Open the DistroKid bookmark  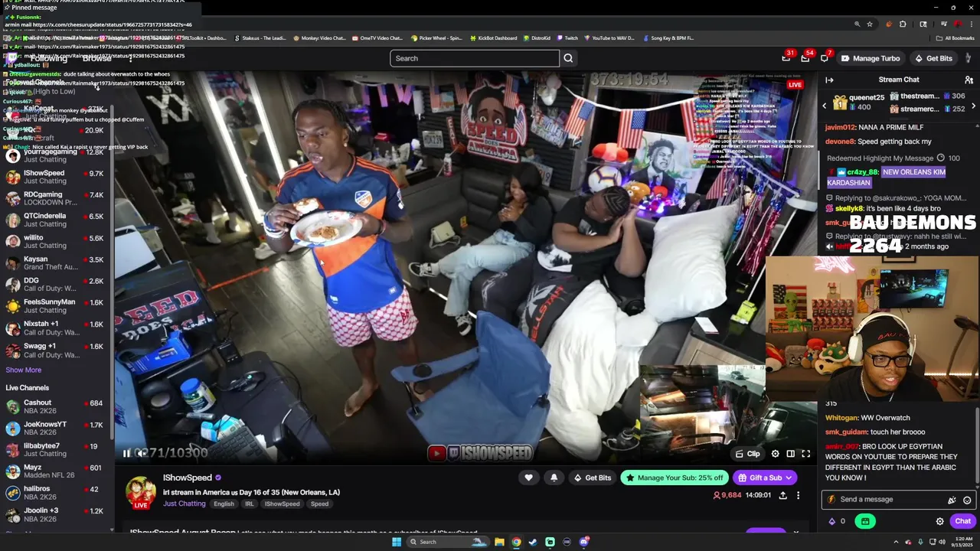click(x=536, y=37)
